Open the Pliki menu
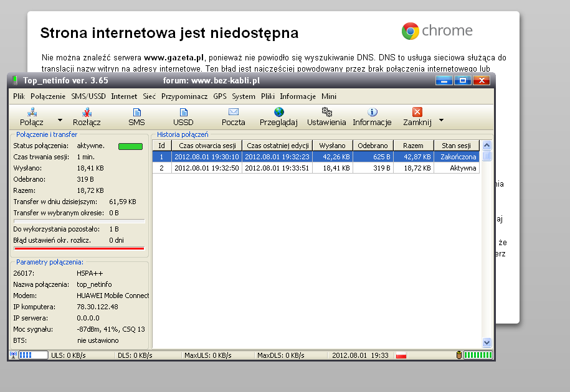 coord(267,96)
